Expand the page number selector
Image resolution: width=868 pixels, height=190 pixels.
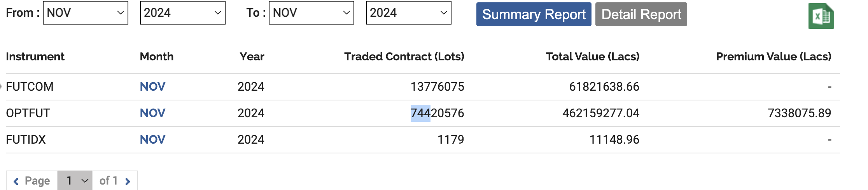pos(75,181)
